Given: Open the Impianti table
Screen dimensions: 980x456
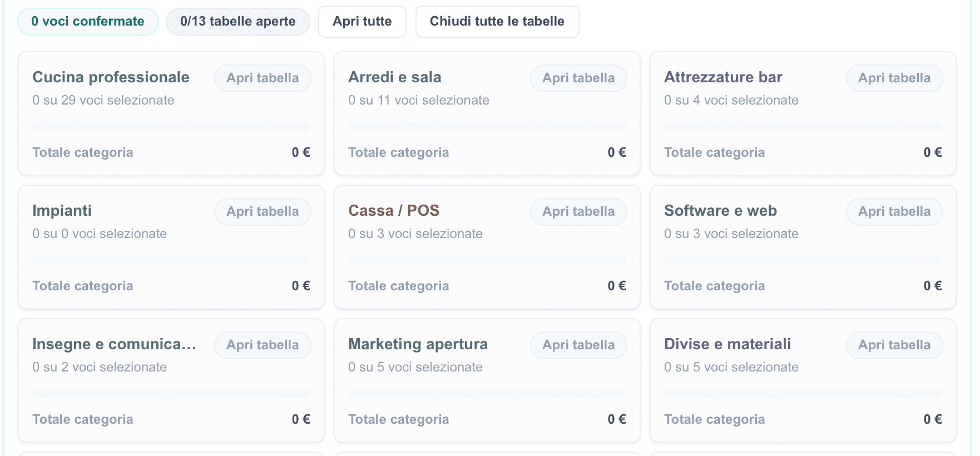Looking at the screenshot, I should [x=263, y=212].
